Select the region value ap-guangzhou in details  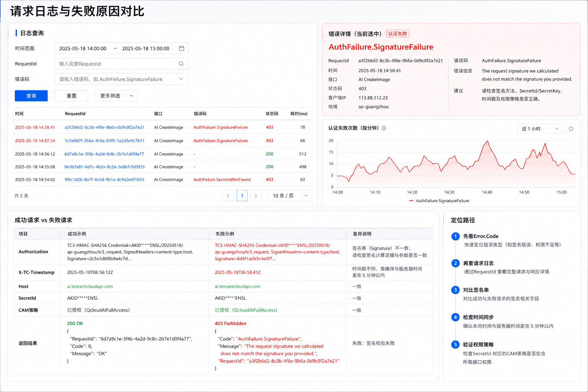[373, 107]
